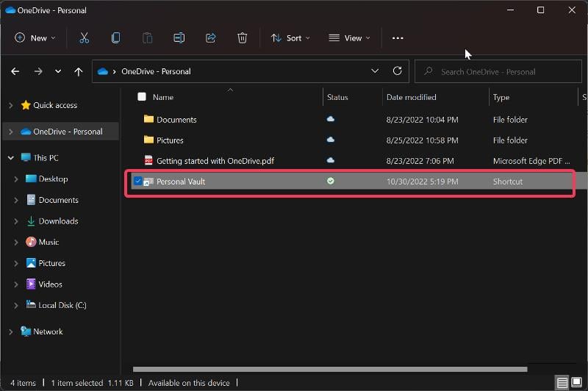Switch to details view icon in status bar
This screenshot has width=588, height=391.
(x=562, y=383)
